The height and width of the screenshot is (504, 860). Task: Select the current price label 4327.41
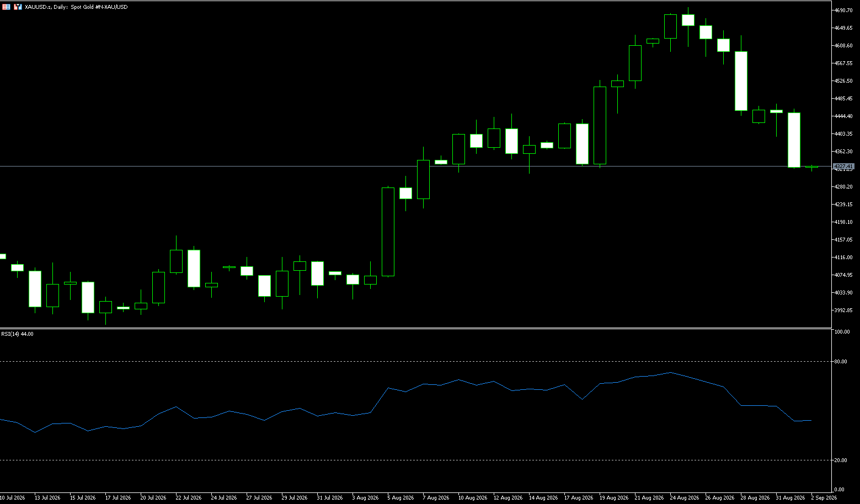(843, 166)
